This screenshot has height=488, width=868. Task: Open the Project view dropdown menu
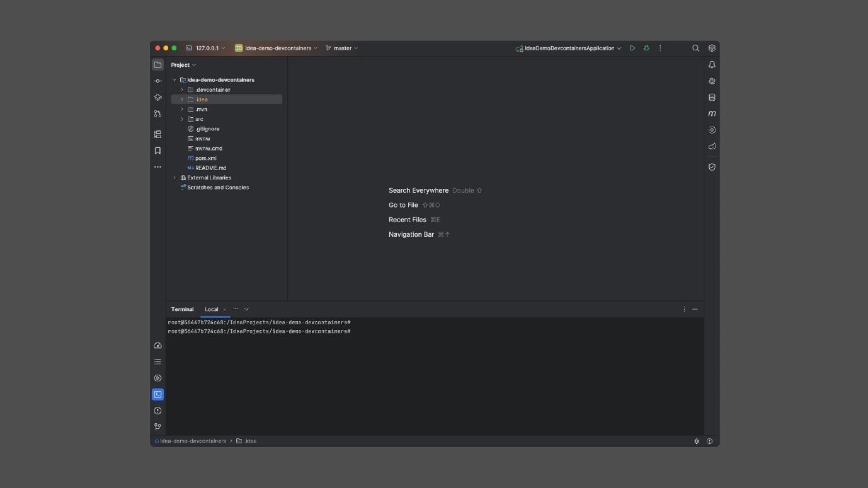point(182,64)
